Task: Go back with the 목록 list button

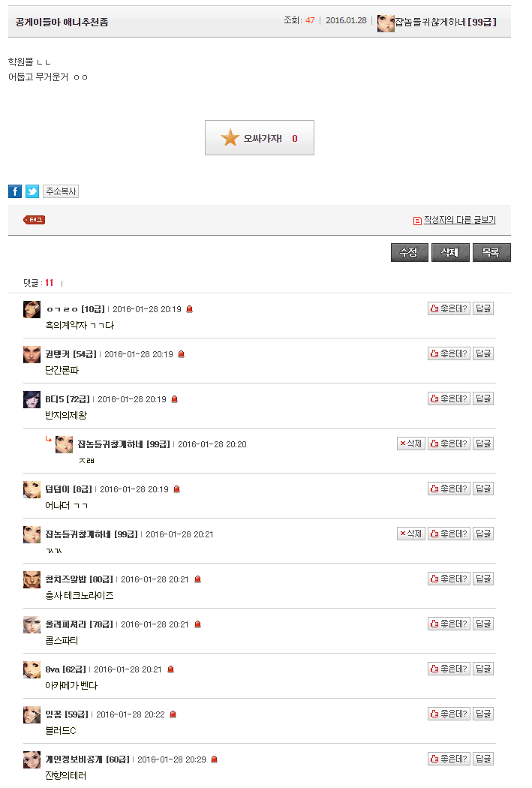Action: click(491, 252)
